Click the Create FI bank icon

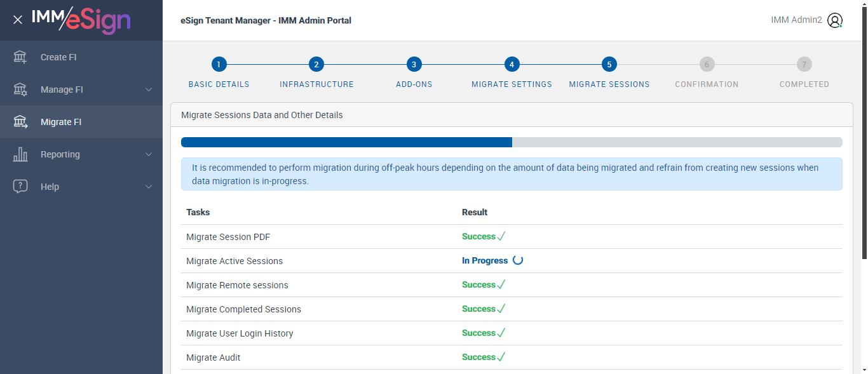pos(20,57)
